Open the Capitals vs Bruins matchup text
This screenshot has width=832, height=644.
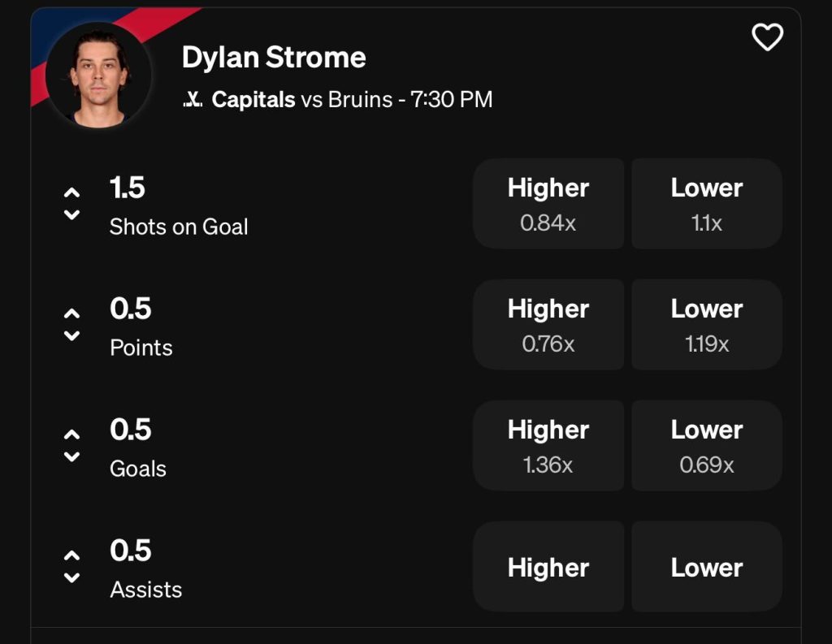(x=352, y=100)
